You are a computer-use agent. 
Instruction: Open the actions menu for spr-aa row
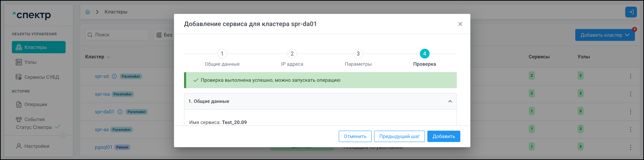(630, 129)
